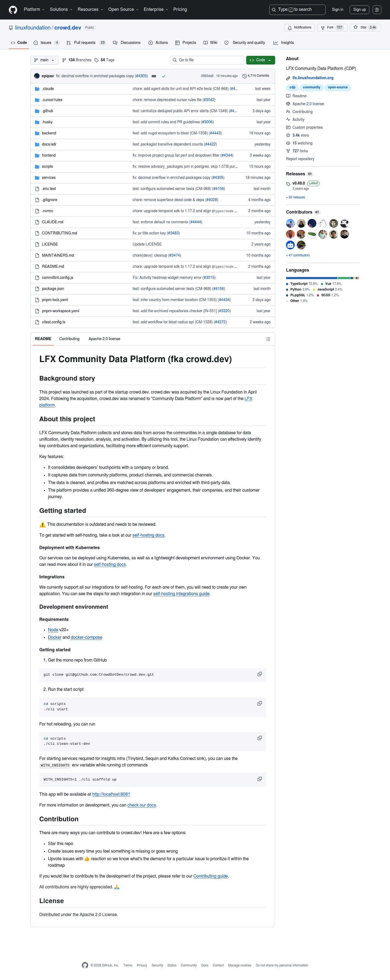Select the Apache-2.0 license tab

coord(104,339)
